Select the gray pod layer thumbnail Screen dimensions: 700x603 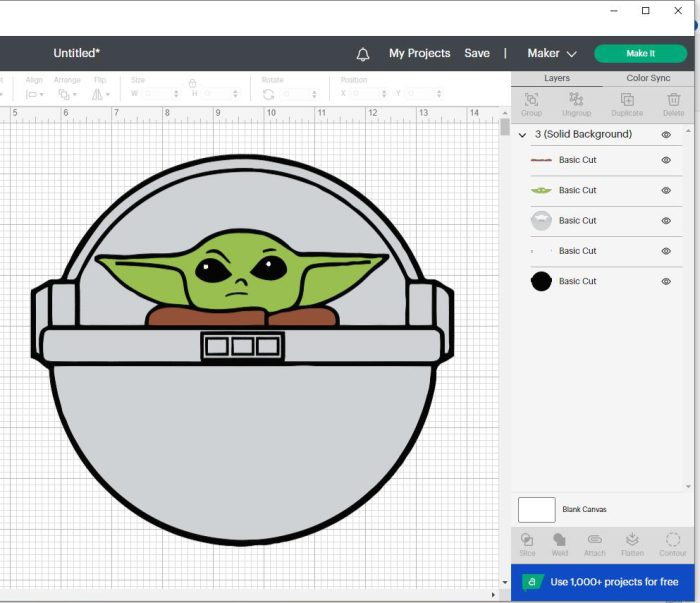pyautogui.click(x=541, y=220)
